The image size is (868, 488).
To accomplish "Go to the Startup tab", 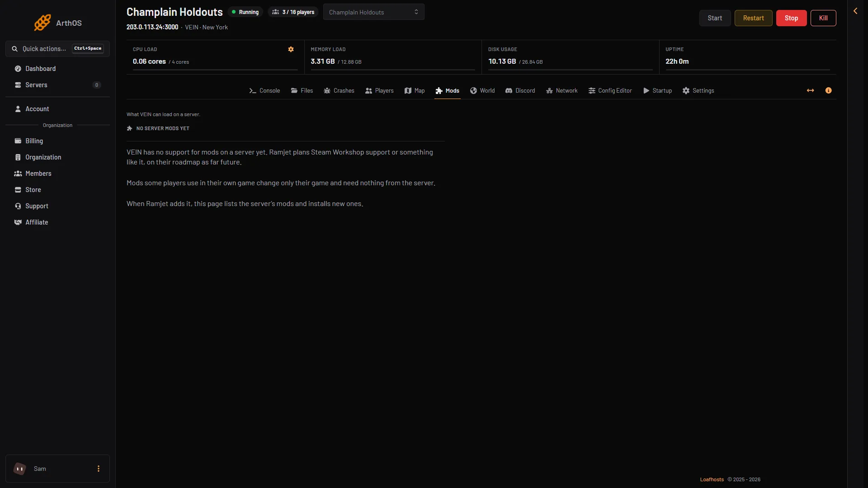I will tap(658, 91).
